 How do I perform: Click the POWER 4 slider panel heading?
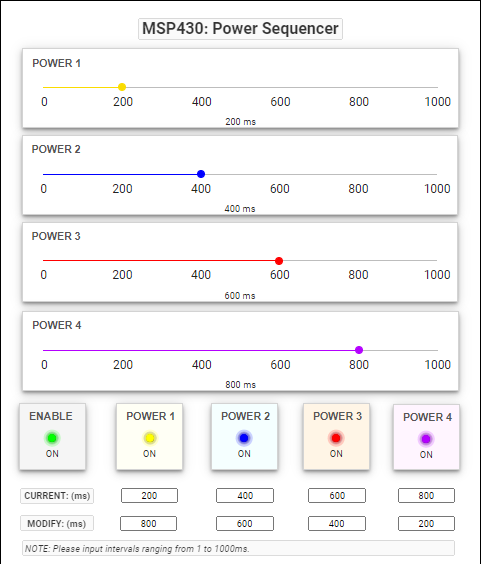[x=57, y=325]
